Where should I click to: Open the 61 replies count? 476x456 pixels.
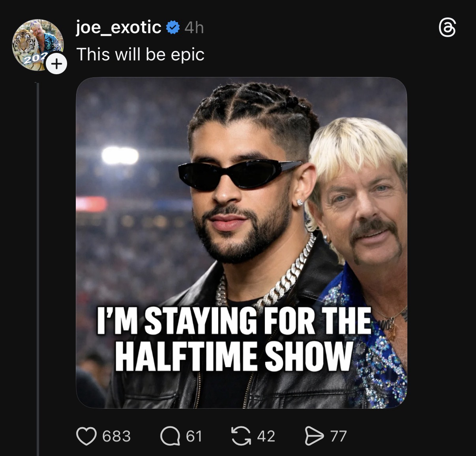(194, 436)
